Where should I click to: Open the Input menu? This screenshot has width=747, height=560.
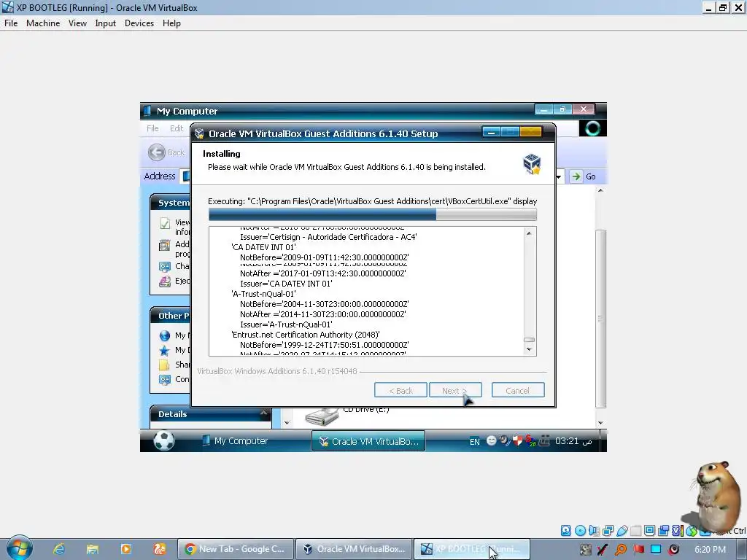coord(105,23)
